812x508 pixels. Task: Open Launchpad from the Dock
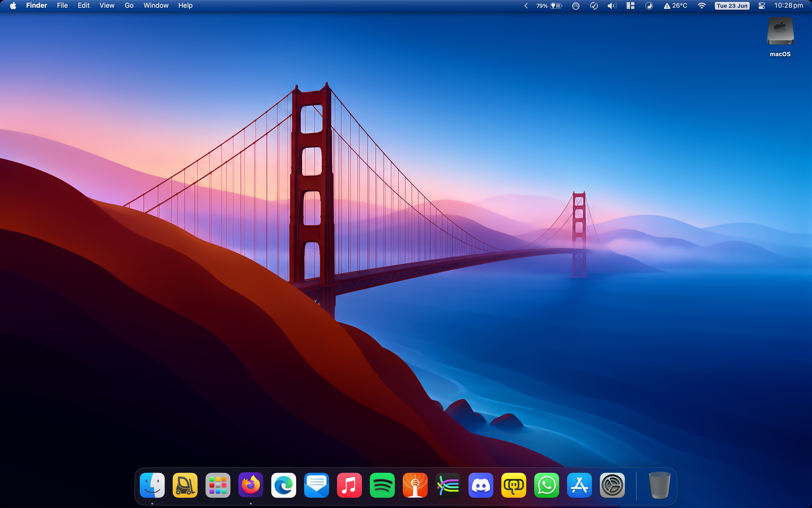(x=218, y=485)
